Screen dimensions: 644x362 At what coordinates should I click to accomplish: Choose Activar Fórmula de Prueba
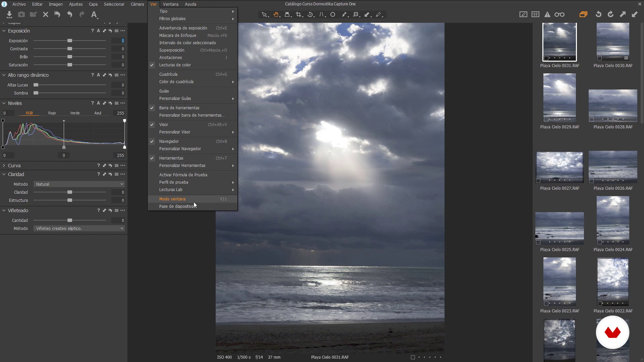point(193,175)
